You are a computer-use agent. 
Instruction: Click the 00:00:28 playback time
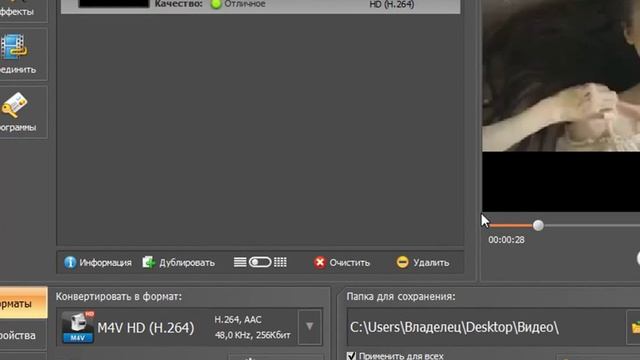click(x=507, y=240)
